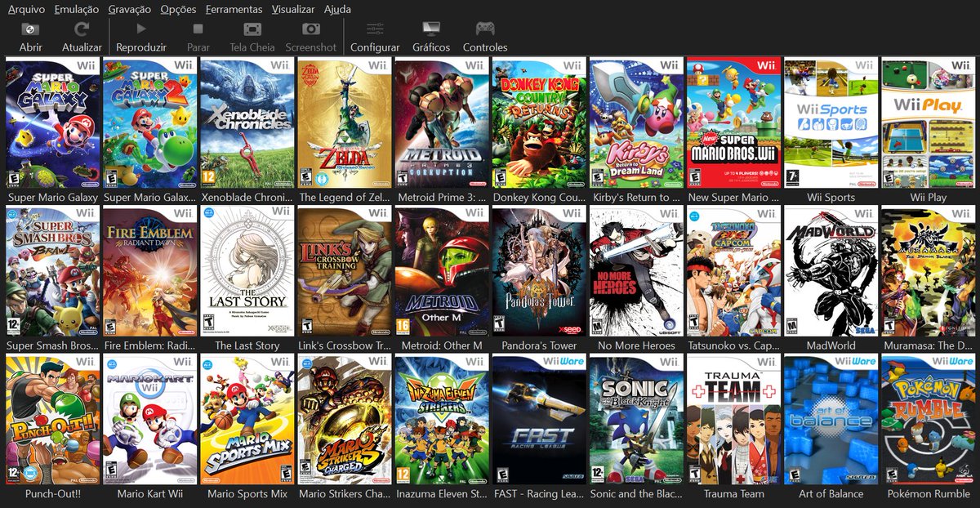This screenshot has height=508, width=980.
Task: Click the 'Wii Play' title text
Action: [929, 198]
